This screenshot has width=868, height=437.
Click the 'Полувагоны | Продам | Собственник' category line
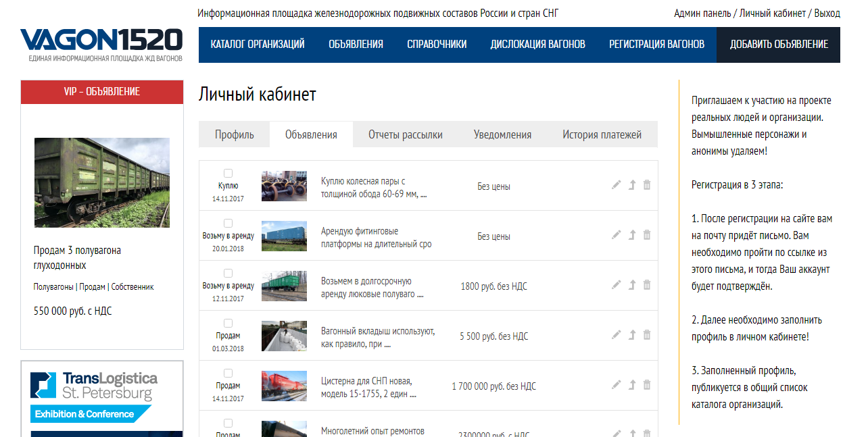[x=94, y=287]
